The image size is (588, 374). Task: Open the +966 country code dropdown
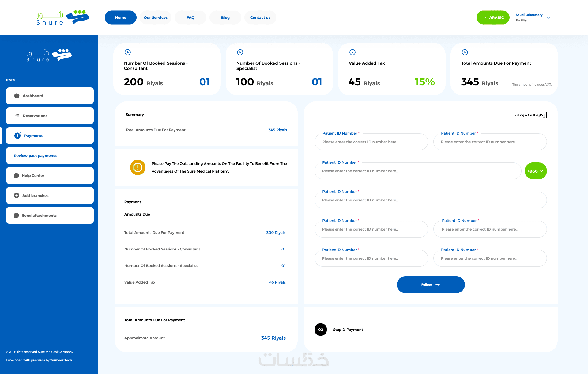coord(535,171)
